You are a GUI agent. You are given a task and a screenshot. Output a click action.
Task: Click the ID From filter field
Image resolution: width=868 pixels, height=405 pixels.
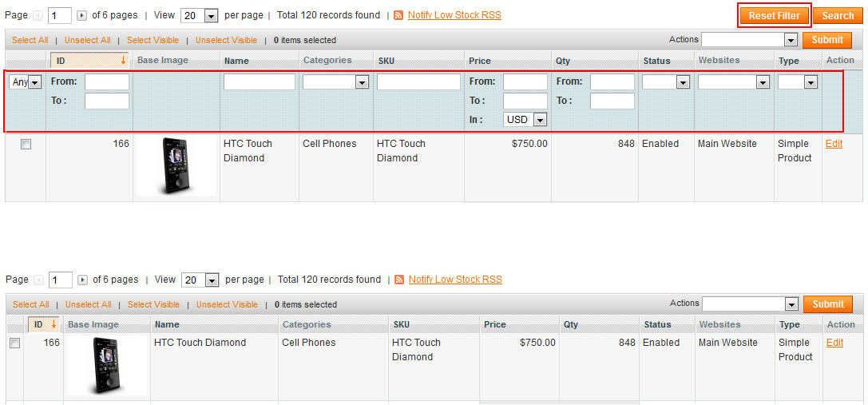[107, 82]
